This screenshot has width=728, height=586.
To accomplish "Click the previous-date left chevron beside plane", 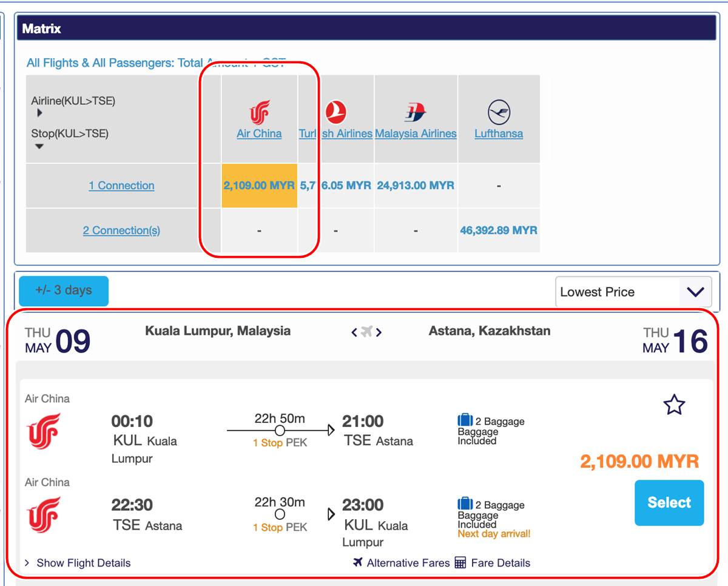I will tap(354, 332).
